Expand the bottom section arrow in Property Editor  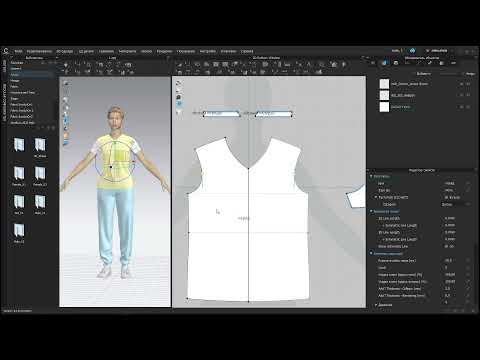[376, 305]
